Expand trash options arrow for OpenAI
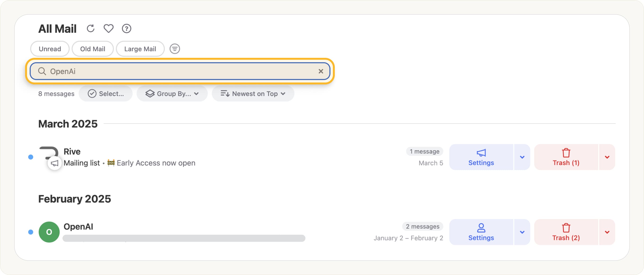 coord(607,232)
